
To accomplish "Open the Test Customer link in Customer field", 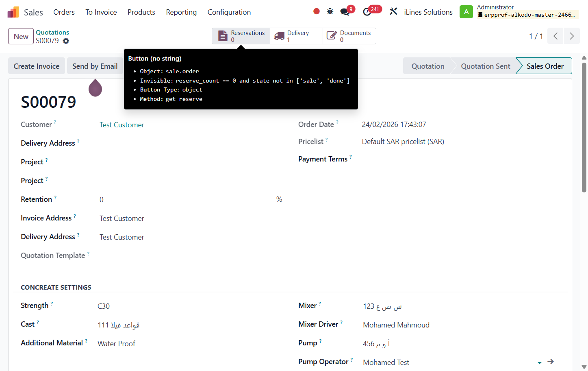I will [x=122, y=125].
